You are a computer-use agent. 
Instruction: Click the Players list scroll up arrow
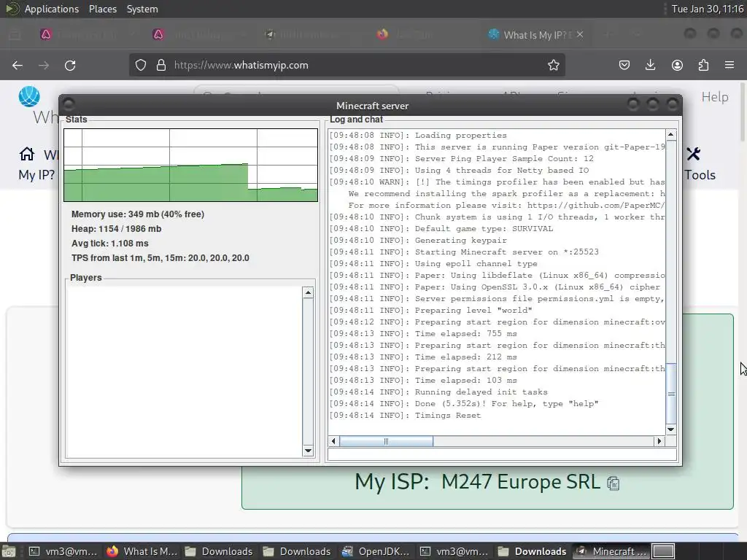click(x=308, y=293)
